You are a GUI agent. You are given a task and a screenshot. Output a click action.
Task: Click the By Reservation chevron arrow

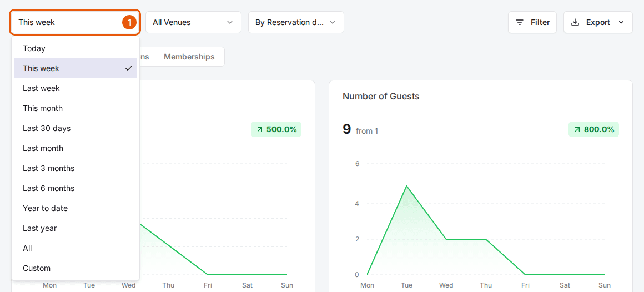point(332,22)
